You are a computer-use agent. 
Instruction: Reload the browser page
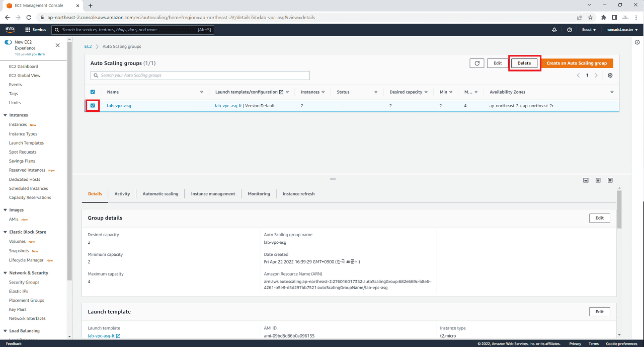[30, 17]
